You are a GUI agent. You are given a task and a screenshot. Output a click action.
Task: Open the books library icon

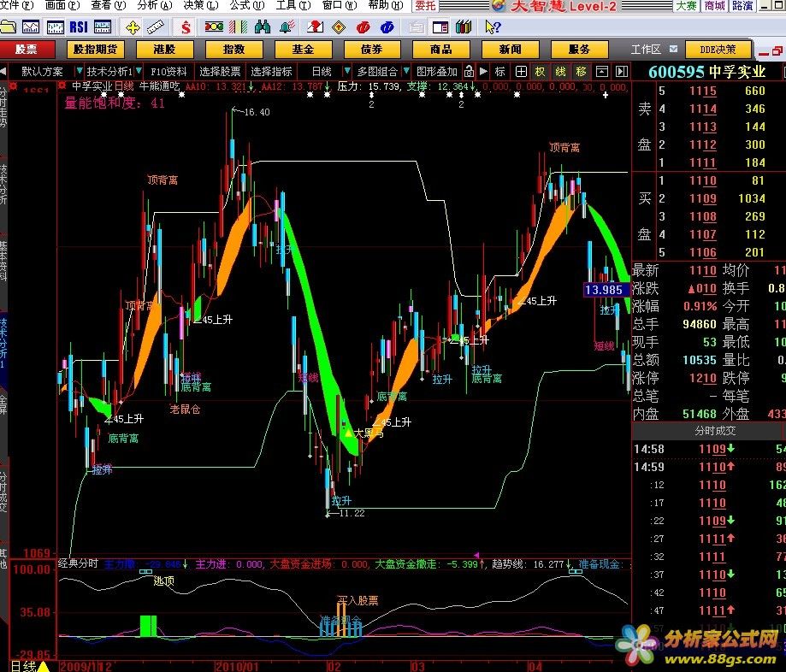(x=464, y=27)
